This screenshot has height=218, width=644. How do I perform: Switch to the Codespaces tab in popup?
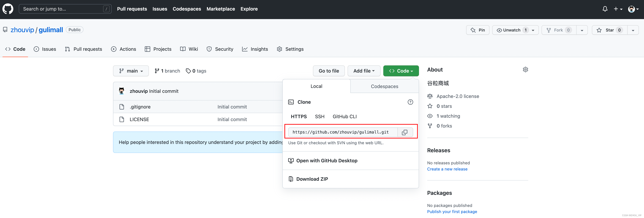[384, 86]
